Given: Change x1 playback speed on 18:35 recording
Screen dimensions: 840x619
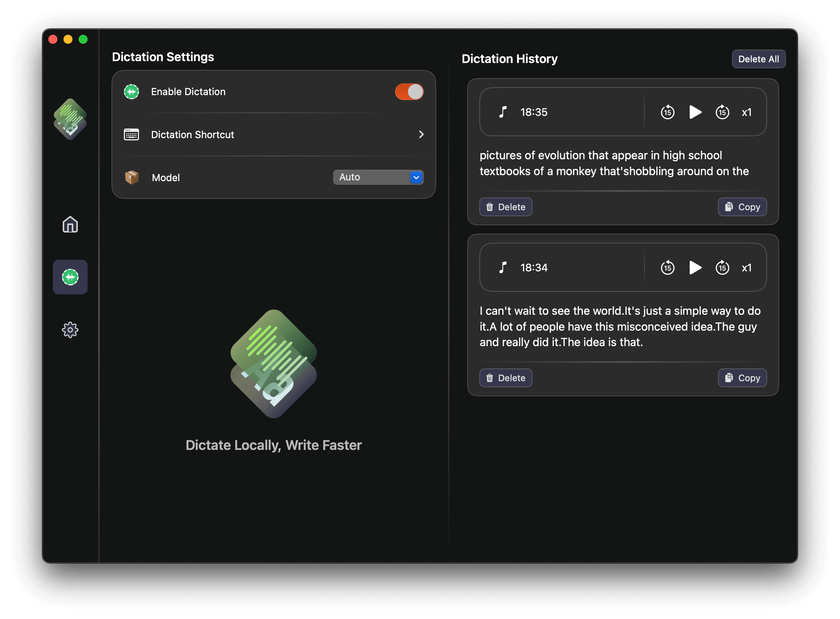Looking at the screenshot, I should pyautogui.click(x=746, y=112).
